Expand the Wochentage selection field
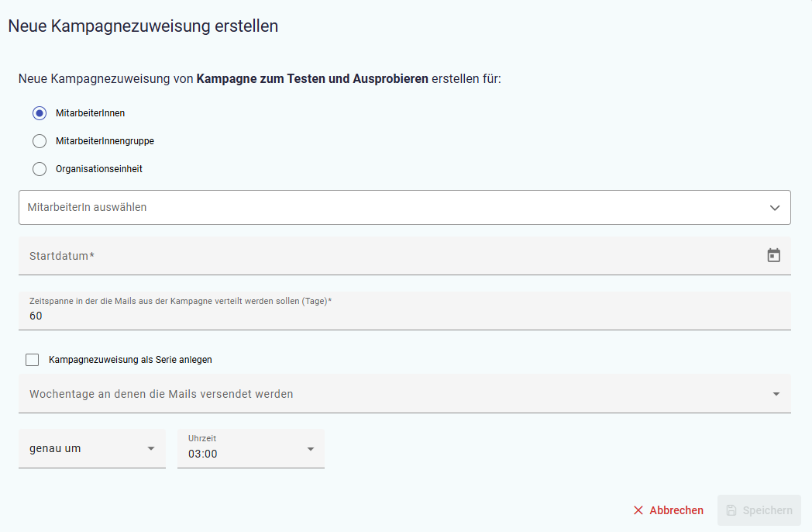This screenshot has width=812, height=532. click(x=387, y=394)
